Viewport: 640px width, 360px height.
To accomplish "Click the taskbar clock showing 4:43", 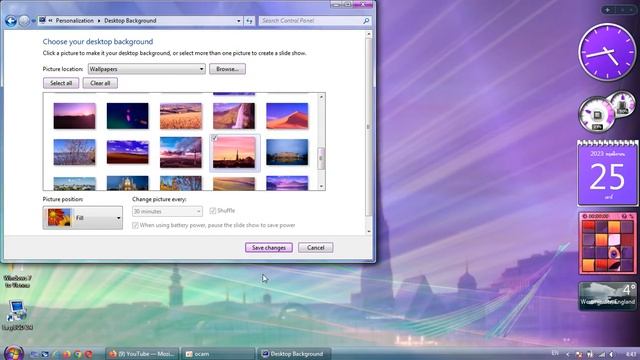I will (631, 354).
